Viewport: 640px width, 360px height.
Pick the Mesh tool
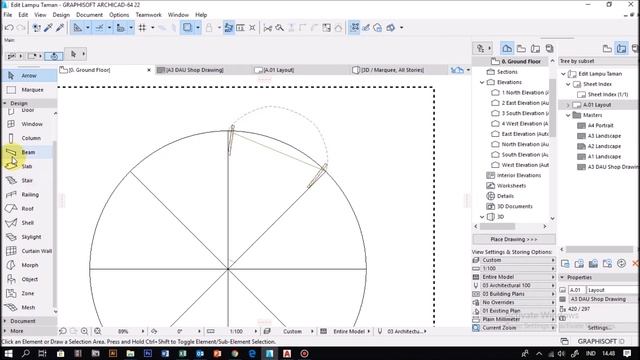coord(29,307)
